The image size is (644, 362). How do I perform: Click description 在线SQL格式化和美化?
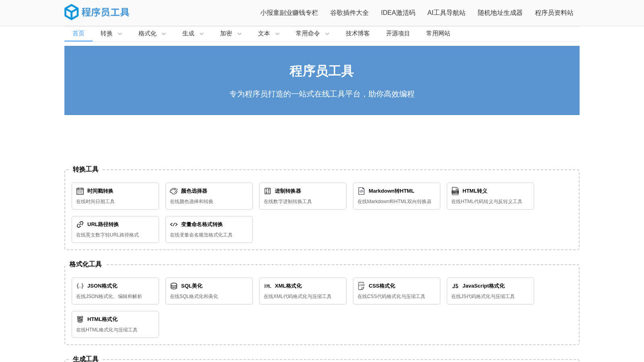(x=194, y=296)
